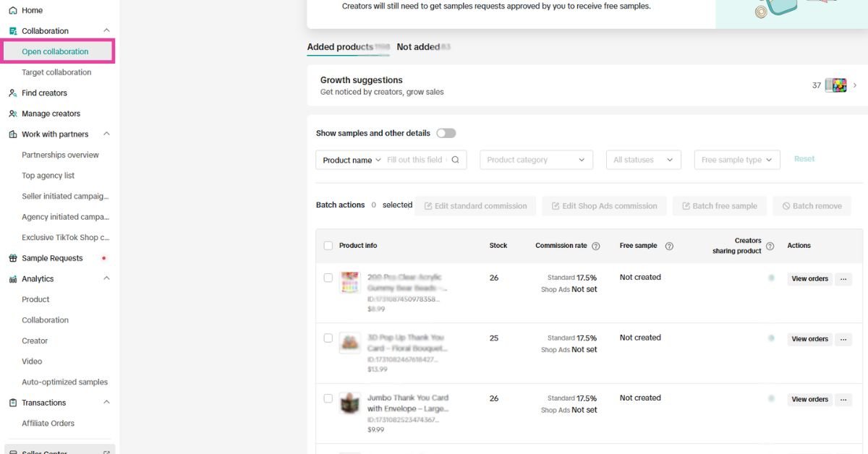Collapse the Work with partners section
Viewport: 868px width, 454px height.
coord(107,134)
